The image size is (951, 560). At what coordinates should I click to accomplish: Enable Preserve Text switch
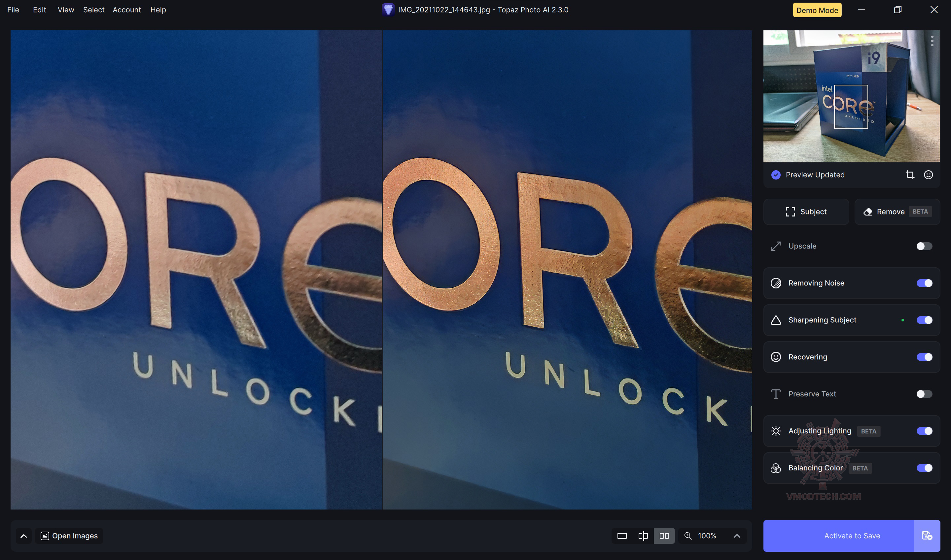[x=924, y=394]
